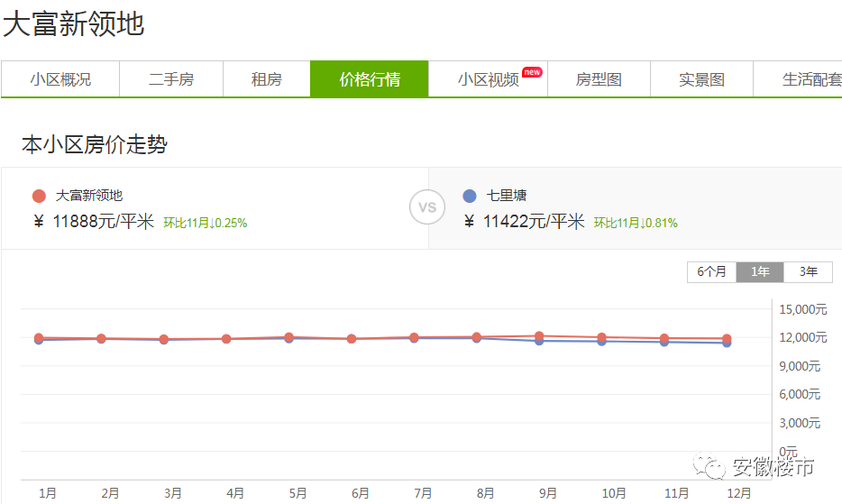
Task: Show the 6个月 price range
Action: tap(711, 272)
